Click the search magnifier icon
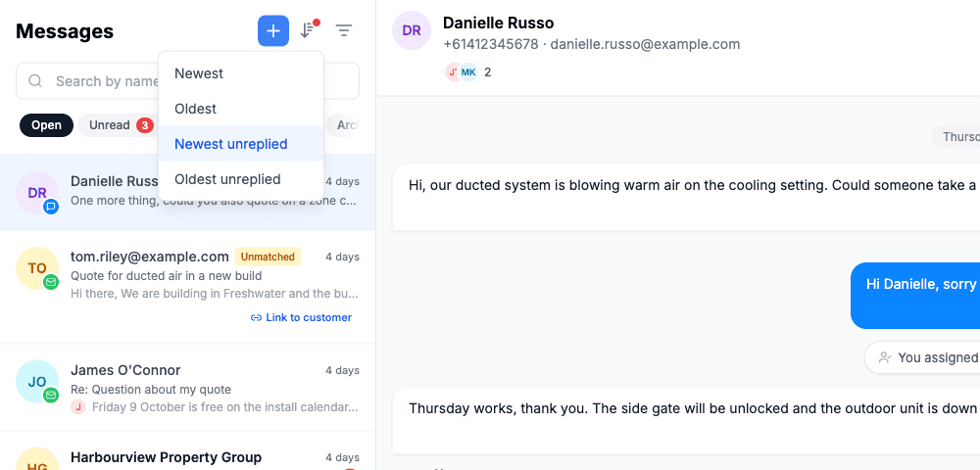This screenshot has height=470, width=980. pyautogui.click(x=35, y=81)
